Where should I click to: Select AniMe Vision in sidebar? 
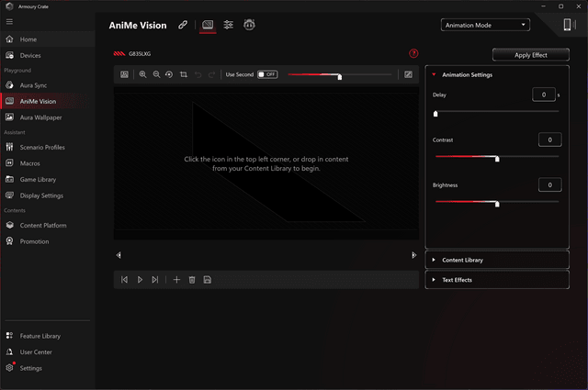point(48,102)
